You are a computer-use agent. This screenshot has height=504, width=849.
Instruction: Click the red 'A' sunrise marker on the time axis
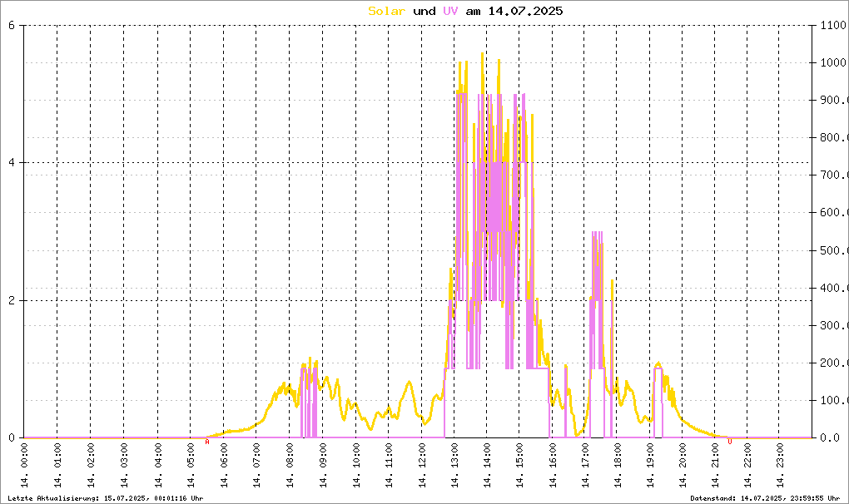tap(206, 442)
